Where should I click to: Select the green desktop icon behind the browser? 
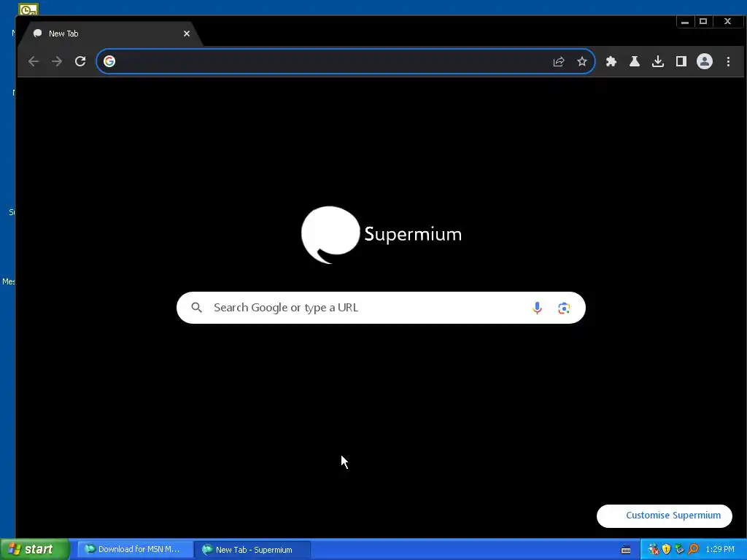pos(28,9)
